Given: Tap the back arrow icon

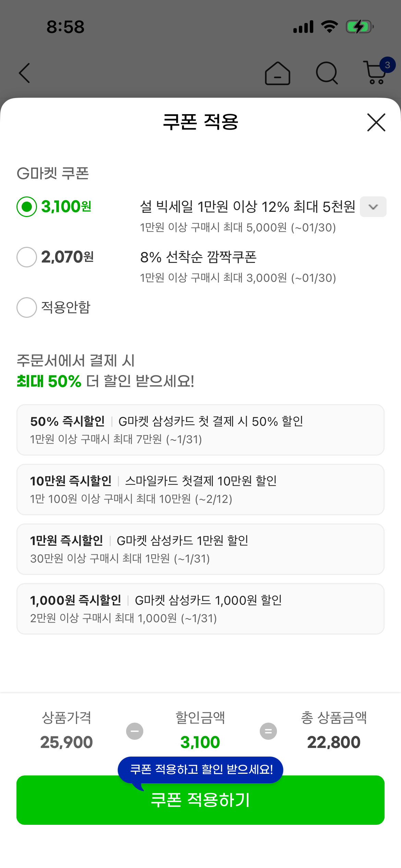Looking at the screenshot, I should tap(24, 73).
